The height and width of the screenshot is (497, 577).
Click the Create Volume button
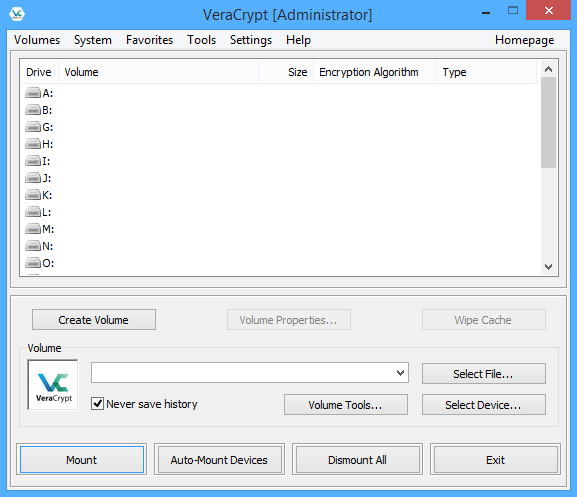tap(94, 320)
